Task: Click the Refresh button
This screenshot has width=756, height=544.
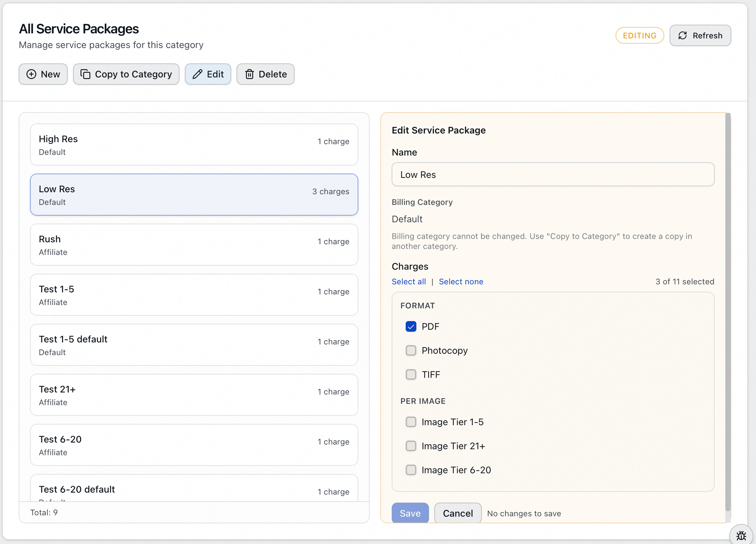Action: tap(700, 35)
